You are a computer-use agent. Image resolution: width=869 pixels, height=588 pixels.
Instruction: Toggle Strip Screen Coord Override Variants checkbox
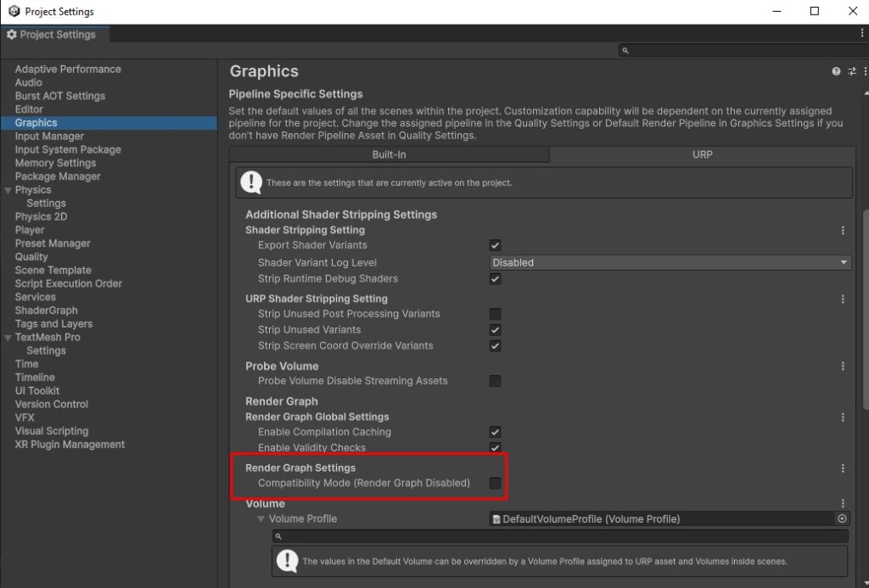[495, 346]
